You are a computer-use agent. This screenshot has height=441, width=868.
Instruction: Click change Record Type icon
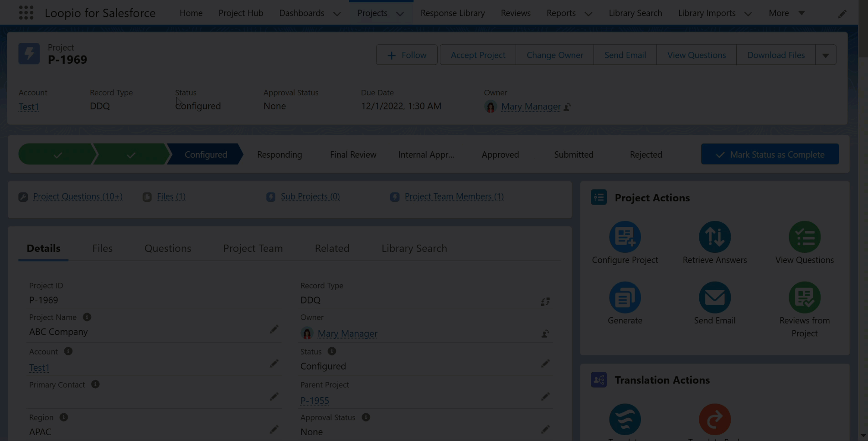pos(545,302)
